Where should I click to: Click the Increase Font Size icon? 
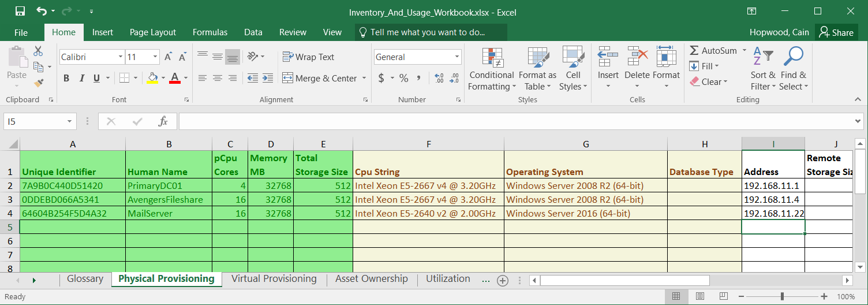coord(168,57)
